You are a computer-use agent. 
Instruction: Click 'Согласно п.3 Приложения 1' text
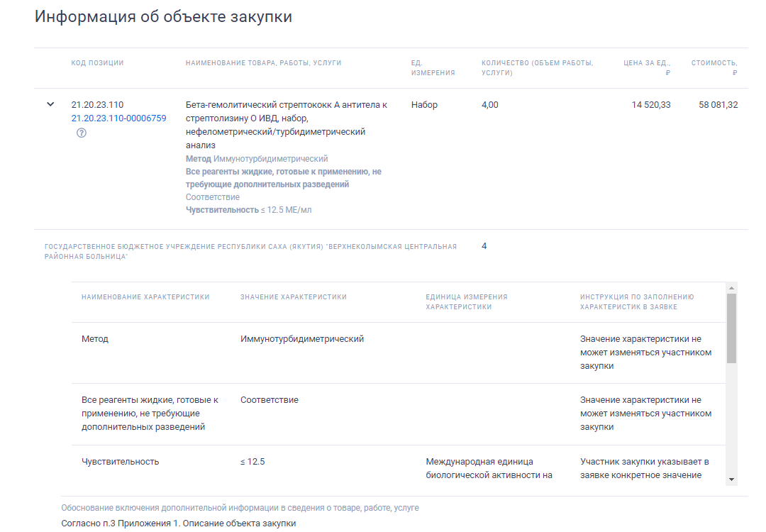click(x=178, y=523)
